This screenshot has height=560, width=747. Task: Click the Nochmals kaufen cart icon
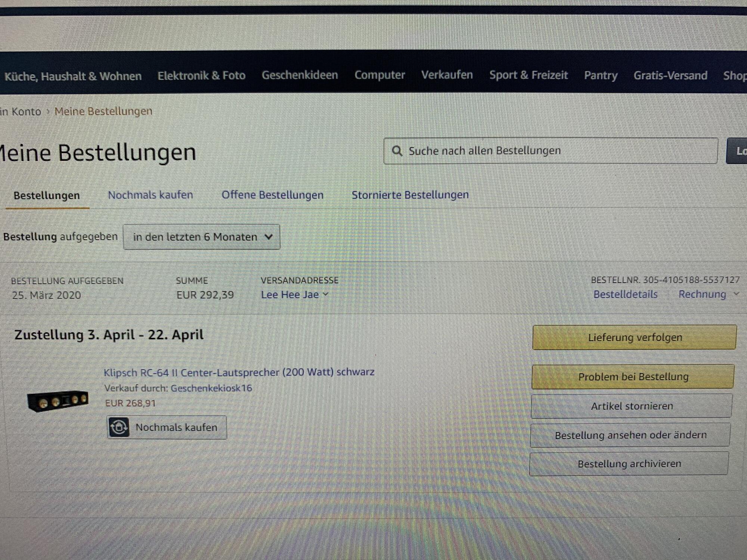point(119,427)
